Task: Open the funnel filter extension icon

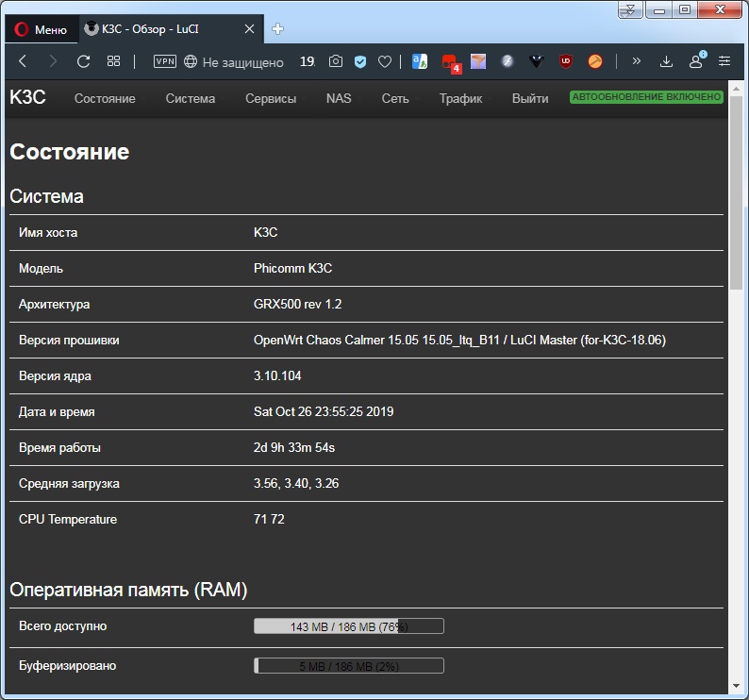Action: [x=478, y=61]
